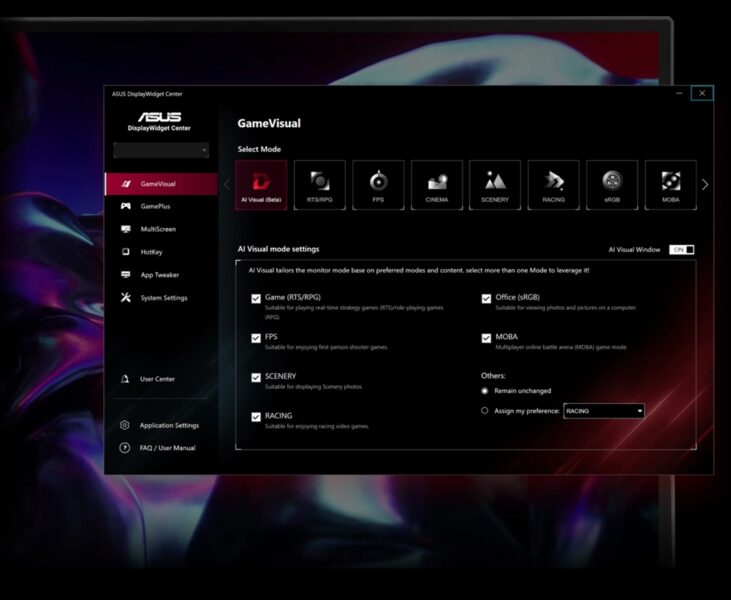This screenshot has width=731, height=600.
Task: Uncheck the SCENERY checkbox
Action: (x=256, y=377)
